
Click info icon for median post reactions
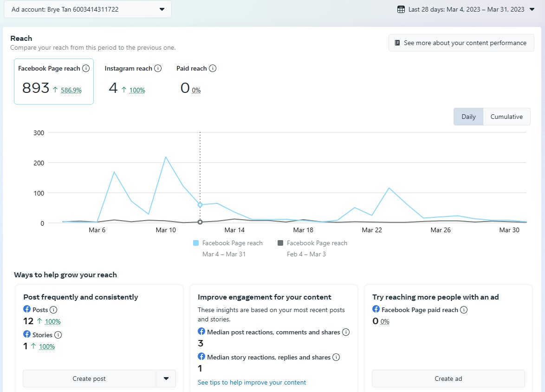[346, 332]
